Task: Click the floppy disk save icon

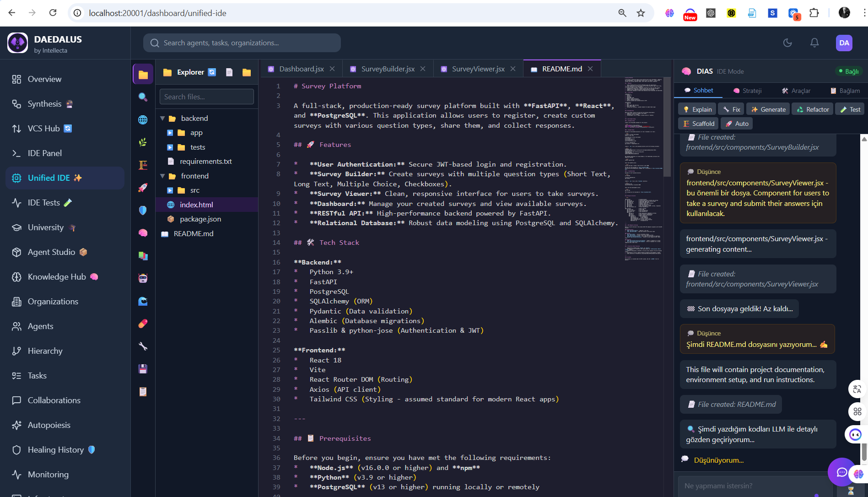Action: (143, 369)
